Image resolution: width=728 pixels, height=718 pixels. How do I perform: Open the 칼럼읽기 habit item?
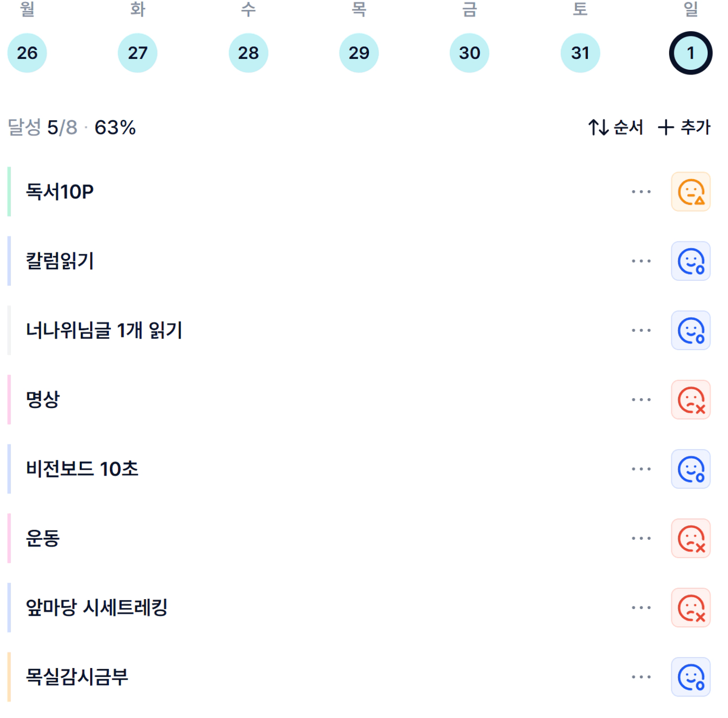coord(60,261)
